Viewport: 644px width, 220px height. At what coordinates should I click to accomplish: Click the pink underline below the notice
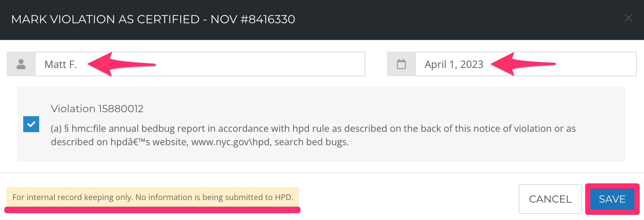click(x=152, y=210)
